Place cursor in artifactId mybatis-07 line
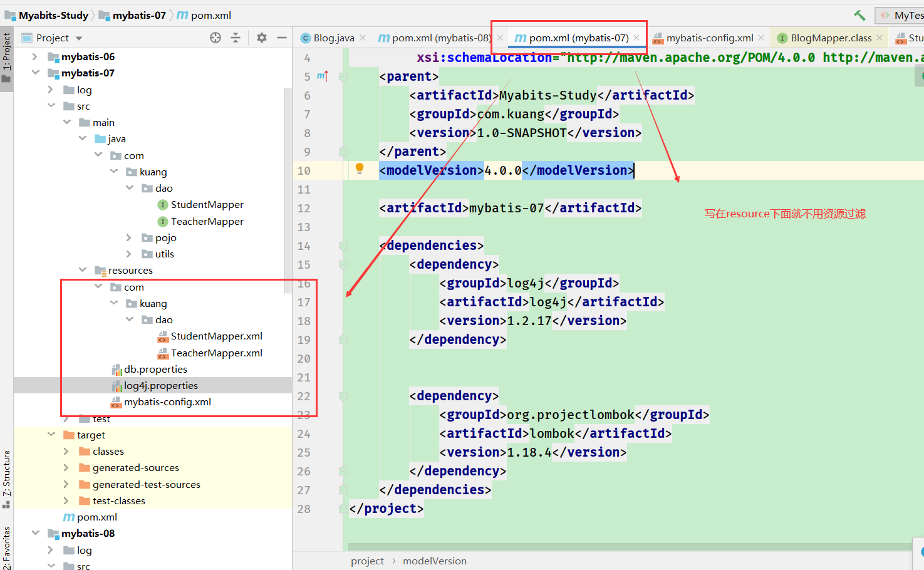924x570 pixels. click(x=511, y=208)
